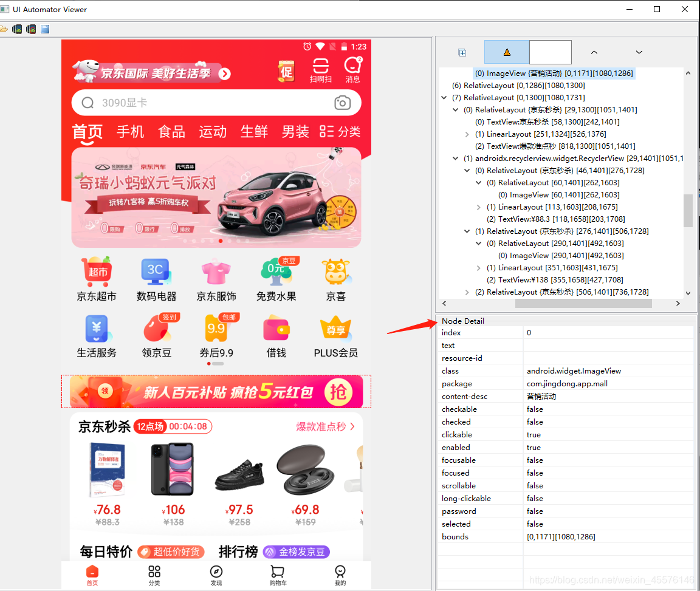700x591 pixels.
Task: Toggle the yellow warning NAF nodes button
Action: tap(507, 52)
